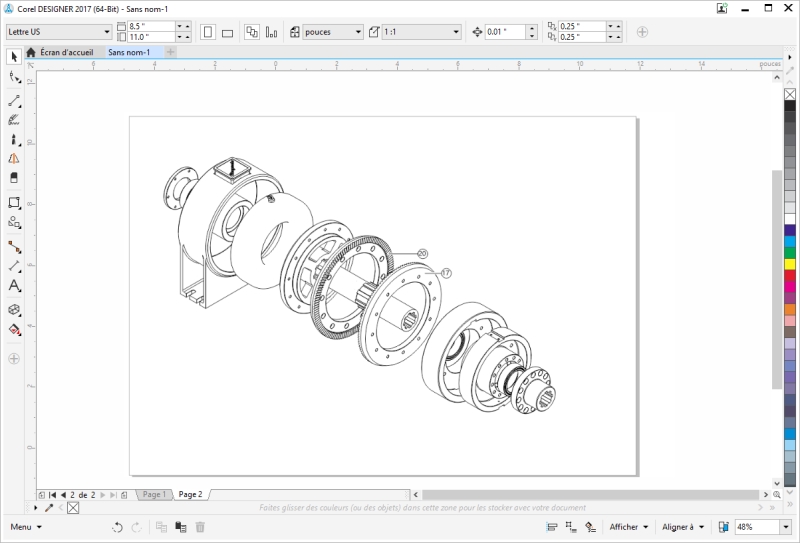The width and height of the screenshot is (800, 543).
Task: Click the trash delete icon
Action: pyautogui.click(x=200, y=527)
